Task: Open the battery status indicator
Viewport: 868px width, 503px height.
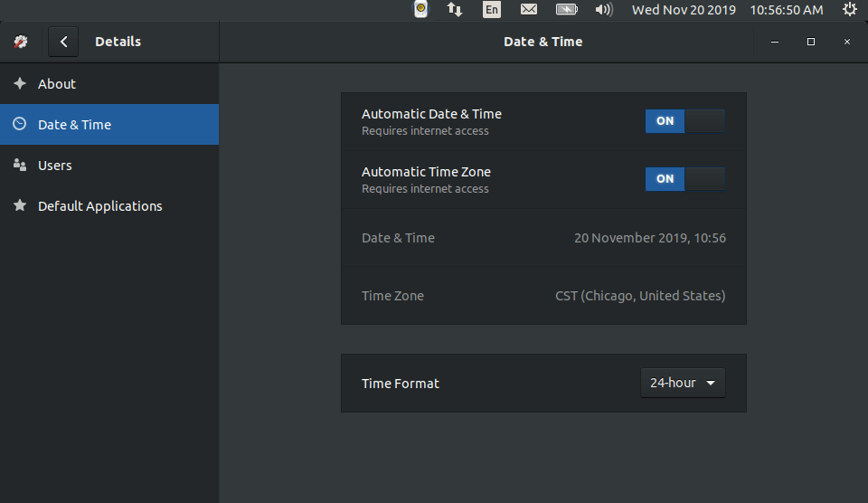Action: pos(567,10)
